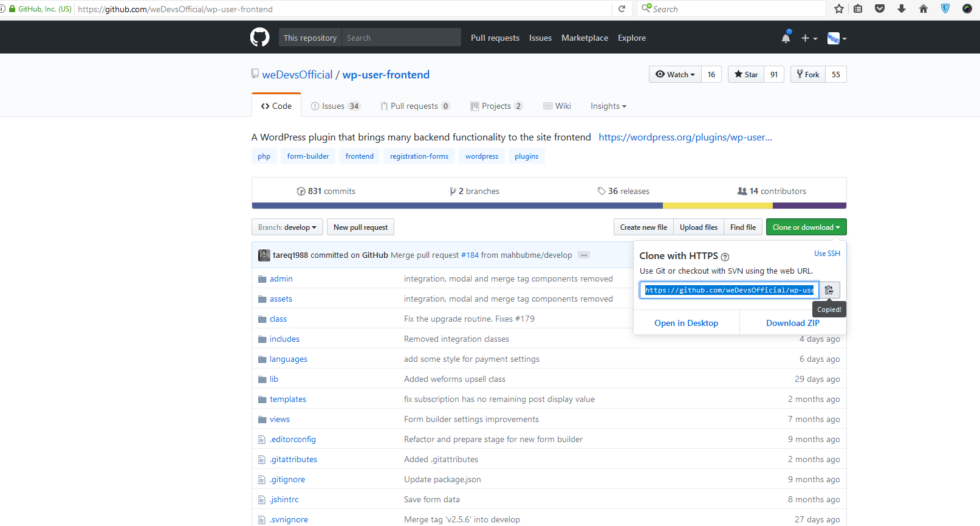This screenshot has height=526, width=980.
Task: Switch to the Code tab
Action: click(x=276, y=106)
